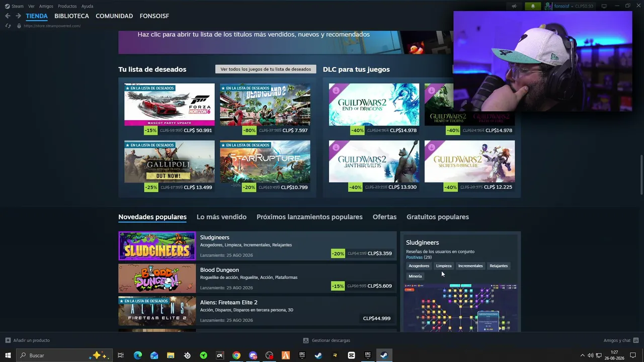This screenshot has width=644, height=362.
Task: Click the Minería tag in the Sludgineers panel
Action: pos(415,276)
